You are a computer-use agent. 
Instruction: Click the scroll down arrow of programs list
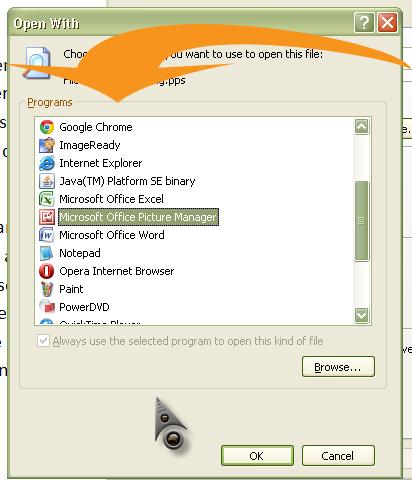[x=362, y=315]
